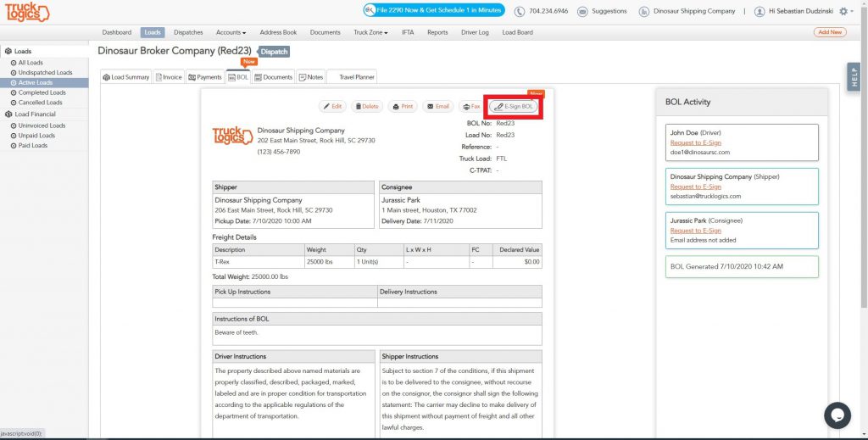868x440 pixels.
Task: Select Cancelled Loads in sidebar
Action: 40,103
